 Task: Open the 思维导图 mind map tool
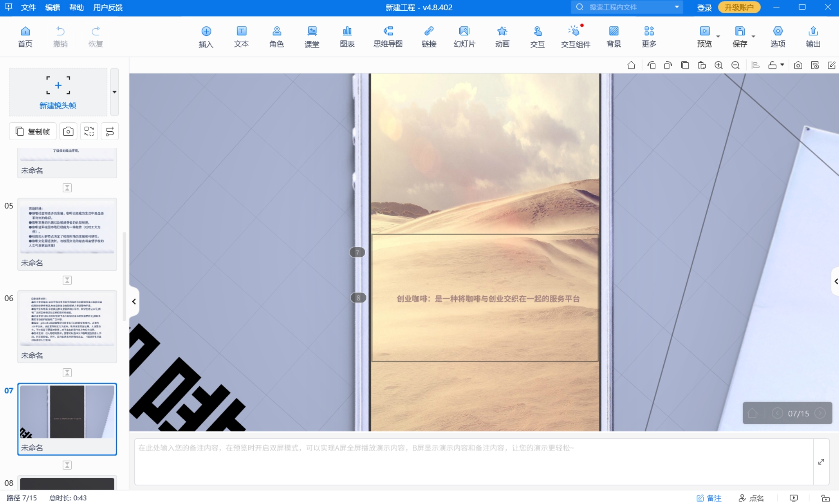point(388,36)
